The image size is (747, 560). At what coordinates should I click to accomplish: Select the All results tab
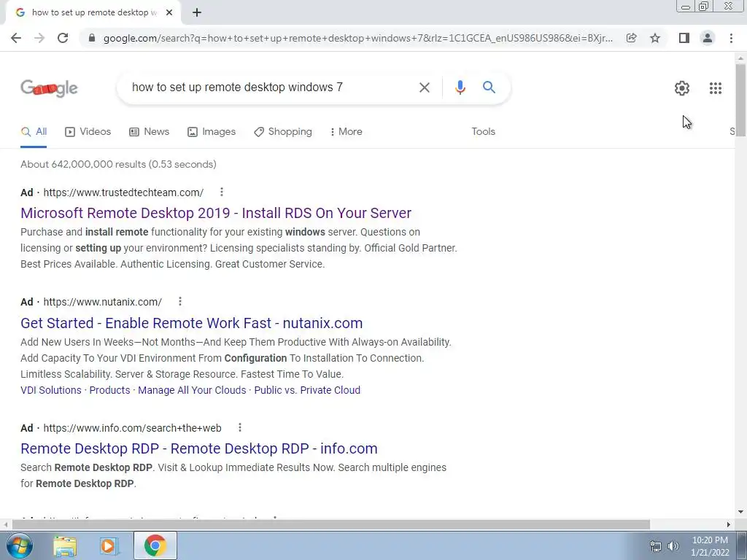[x=34, y=131]
